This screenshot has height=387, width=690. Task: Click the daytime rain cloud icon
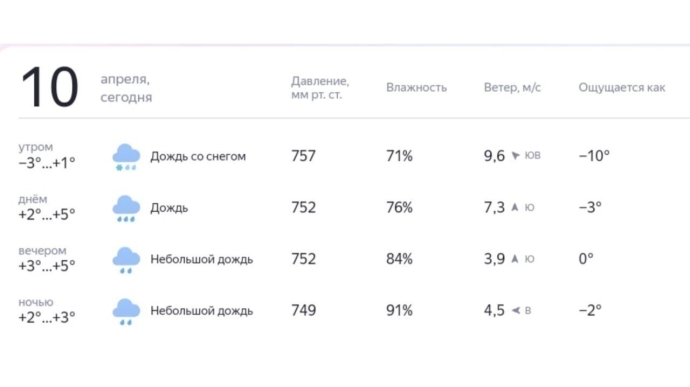pyautogui.click(x=126, y=208)
